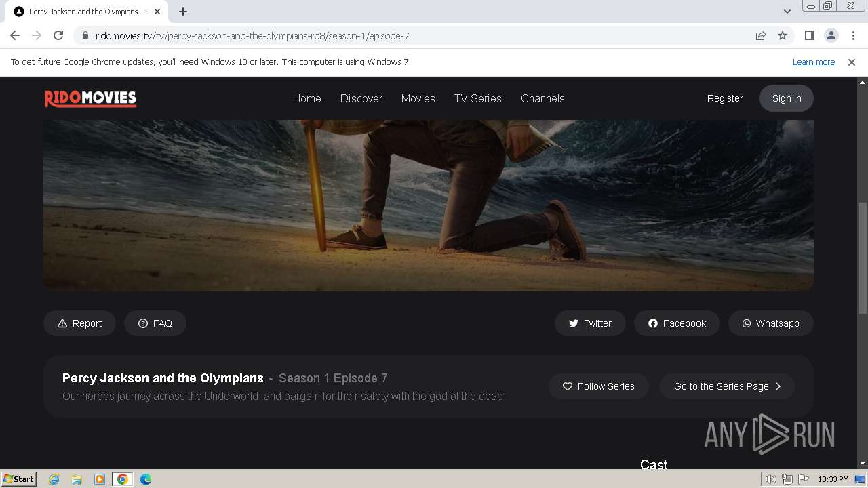Viewport: 868px width, 488px height.
Task: Open the Discover menu item
Action: tap(361, 98)
